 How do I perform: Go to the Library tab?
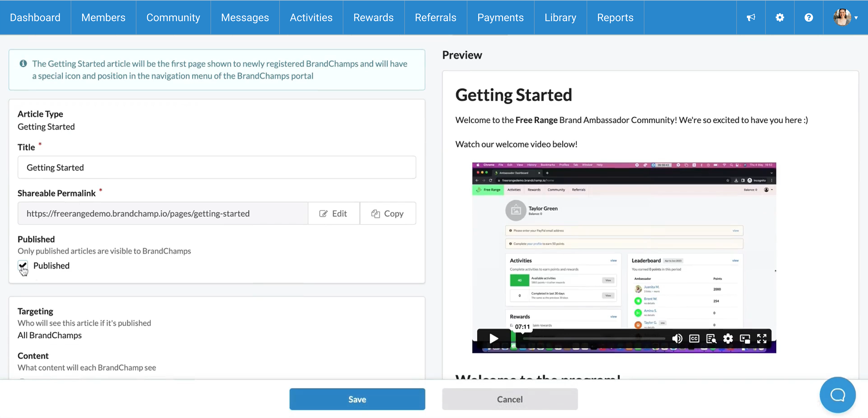(x=560, y=18)
